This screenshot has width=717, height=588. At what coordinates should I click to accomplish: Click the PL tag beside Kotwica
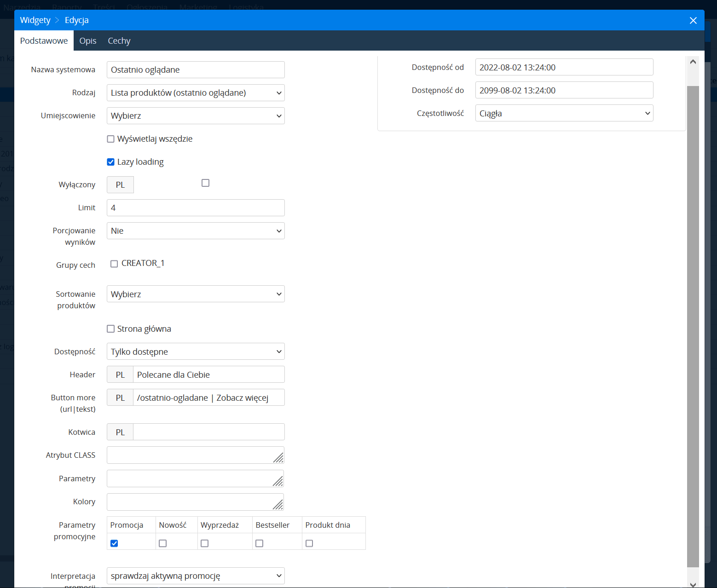pos(120,432)
